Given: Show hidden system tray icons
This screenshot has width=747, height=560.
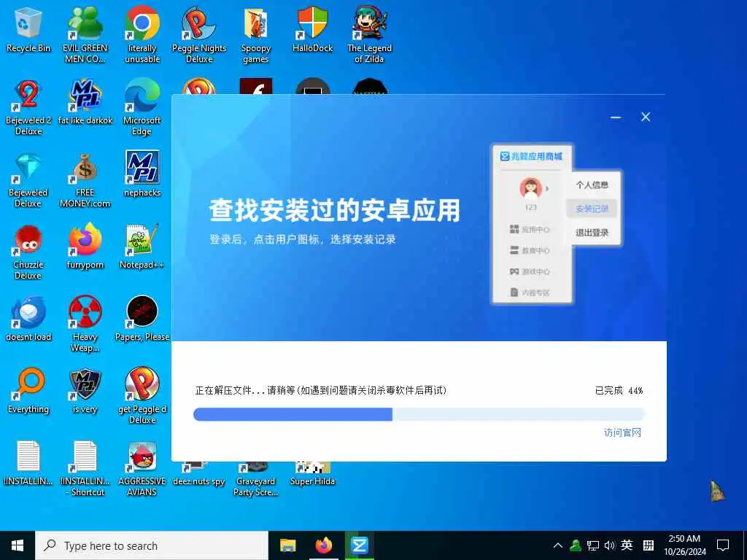Looking at the screenshot, I should coord(558,545).
